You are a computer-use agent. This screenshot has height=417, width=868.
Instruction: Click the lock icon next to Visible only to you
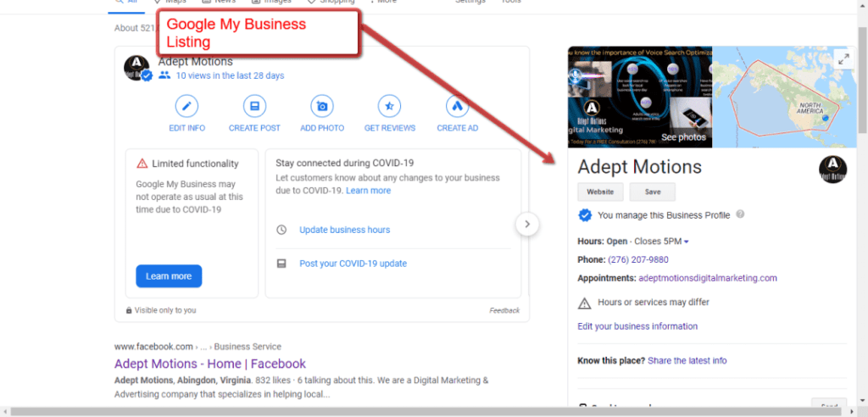click(129, 310)
